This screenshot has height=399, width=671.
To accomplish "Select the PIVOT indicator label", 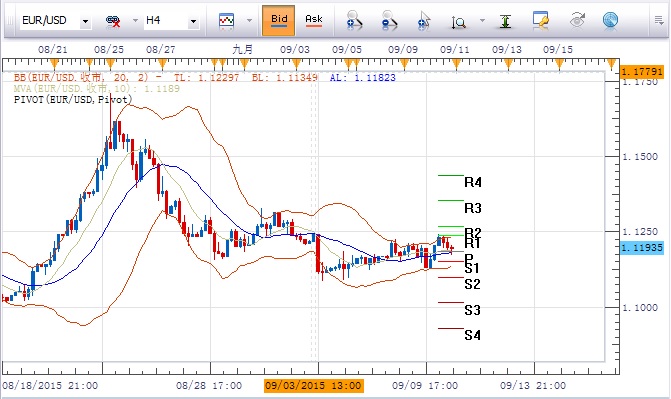I will click(x=73, y=100).
